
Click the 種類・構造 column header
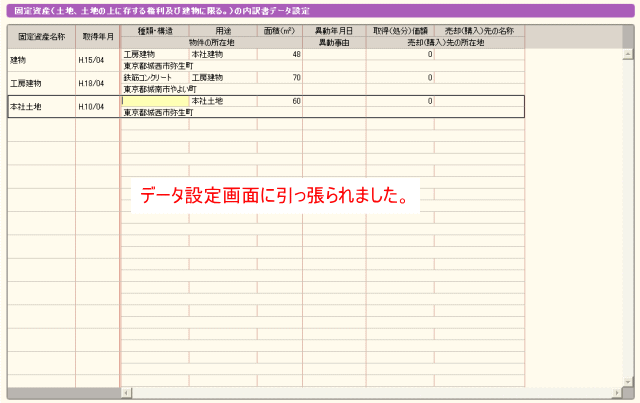tap(155, 31)
